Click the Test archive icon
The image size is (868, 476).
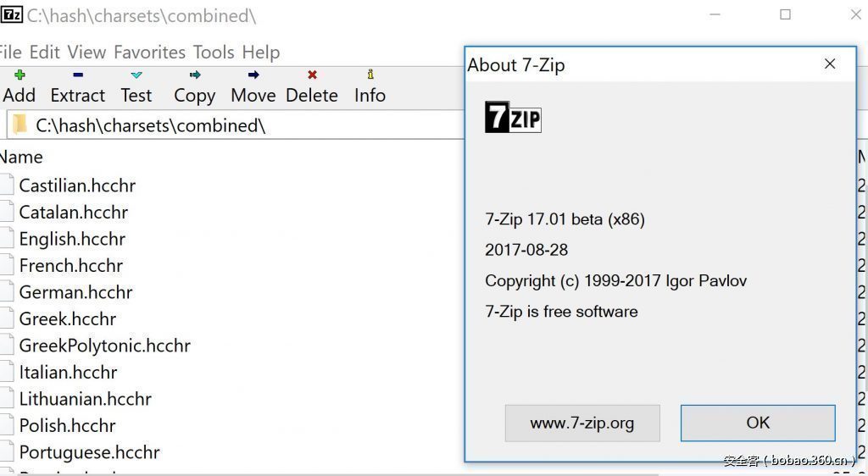coord(136,76)
